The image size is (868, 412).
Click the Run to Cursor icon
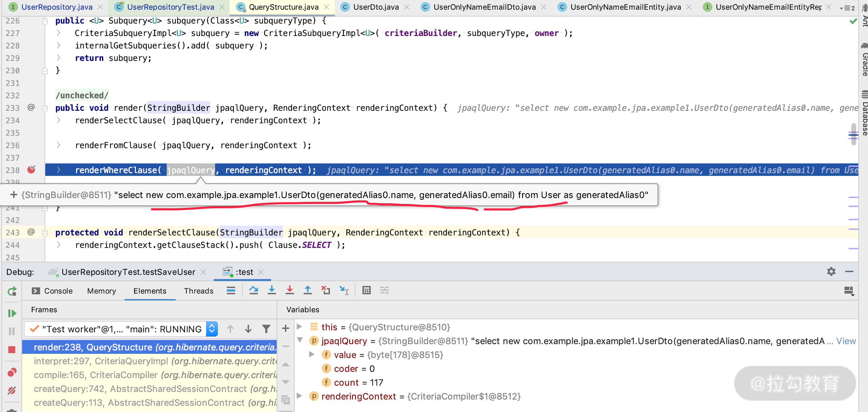[x=344, y=290]
